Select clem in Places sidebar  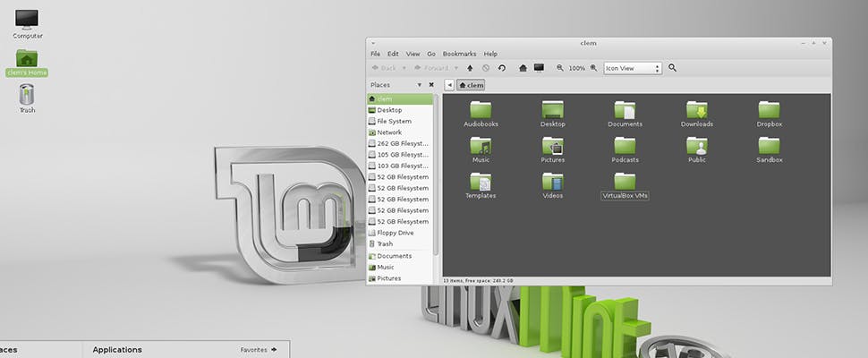pyautogui.click(x=400, y=99)
